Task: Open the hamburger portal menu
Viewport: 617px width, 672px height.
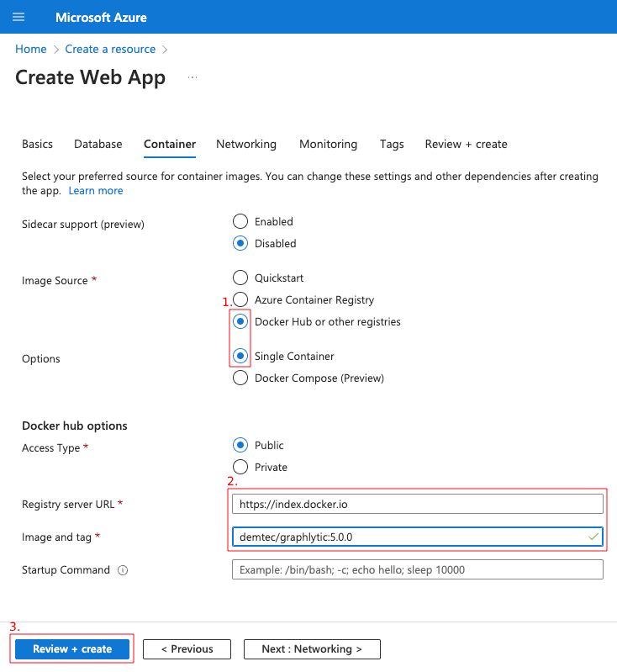Action: [18, 17]
